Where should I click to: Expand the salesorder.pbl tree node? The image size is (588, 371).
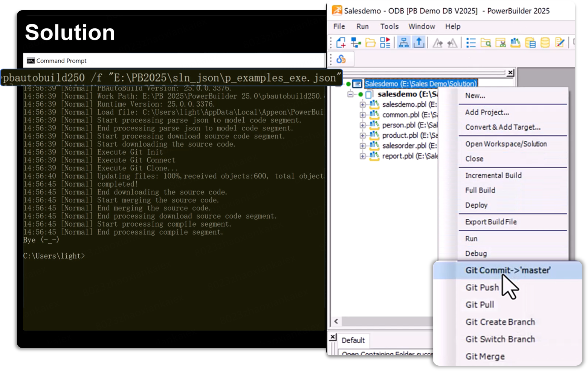(x=362, y=146)
